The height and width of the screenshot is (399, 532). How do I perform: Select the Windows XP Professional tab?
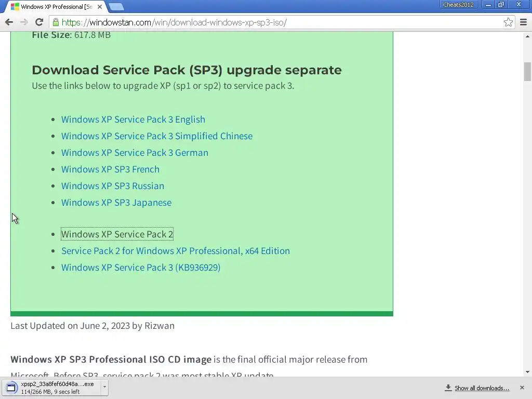pos(56,7)
